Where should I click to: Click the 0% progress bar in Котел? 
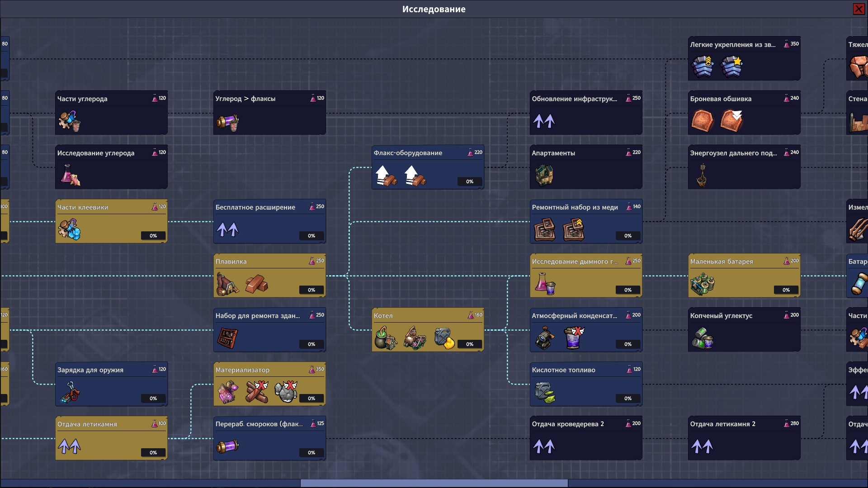click(x=469, y=344)
